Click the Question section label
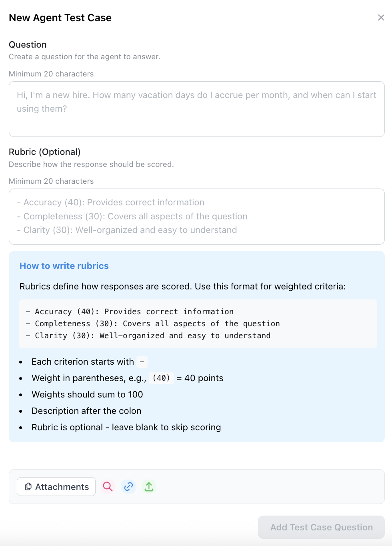The height and width of the screenshot is (546, 392). point(28,44)
